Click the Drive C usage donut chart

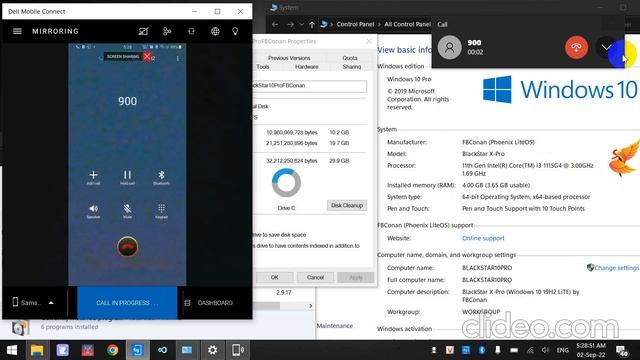[286, 182]
